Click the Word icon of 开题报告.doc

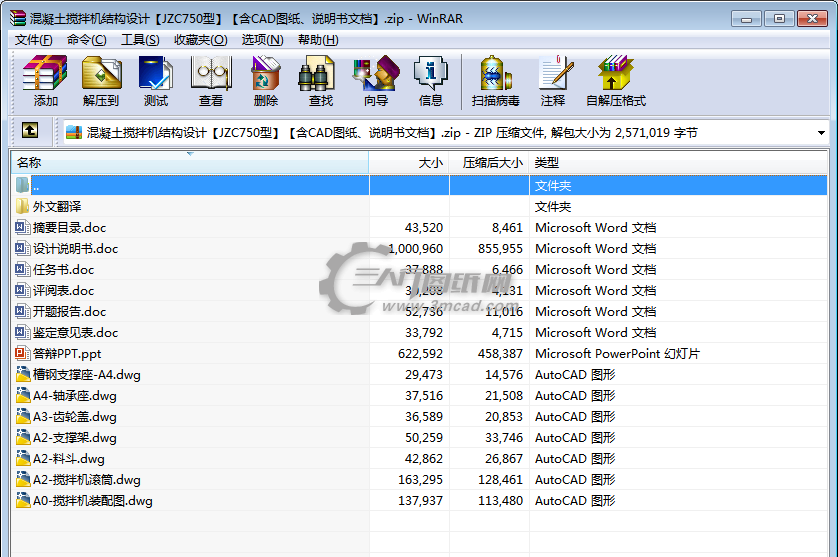point(22,311)
